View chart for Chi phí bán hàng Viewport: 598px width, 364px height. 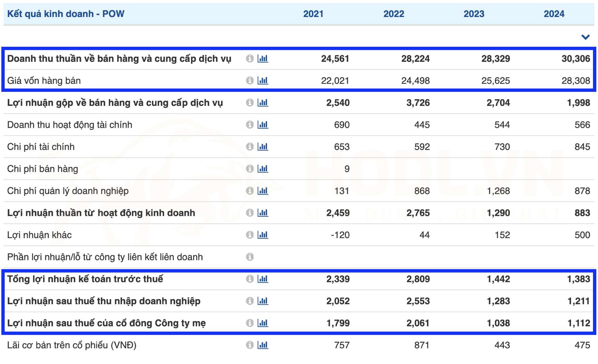(x=263, y=169)
